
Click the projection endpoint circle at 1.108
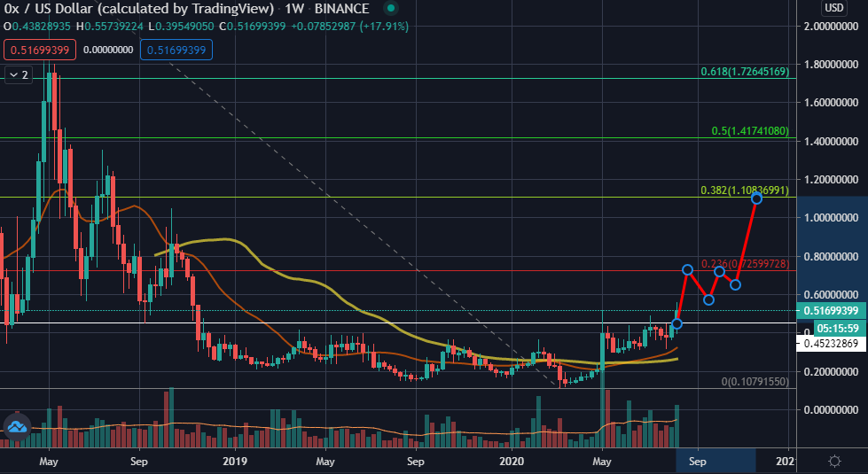click(x=756, y=198)
